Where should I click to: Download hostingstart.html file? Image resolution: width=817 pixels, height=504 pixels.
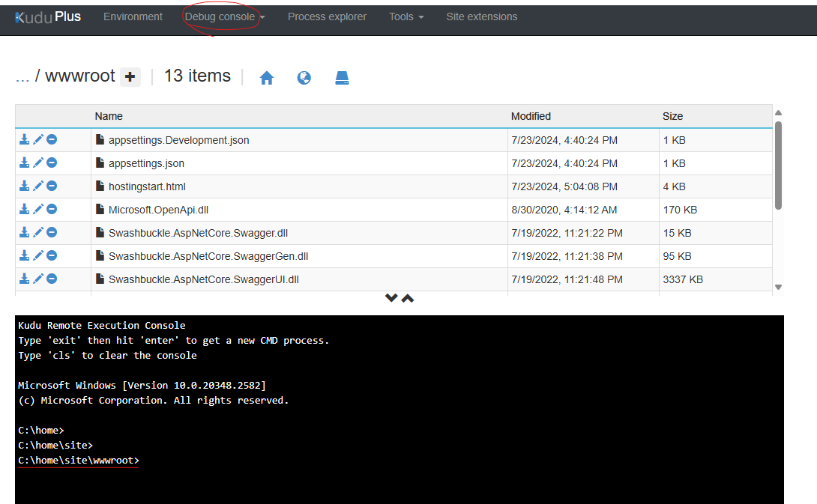[x=25, y=186]
